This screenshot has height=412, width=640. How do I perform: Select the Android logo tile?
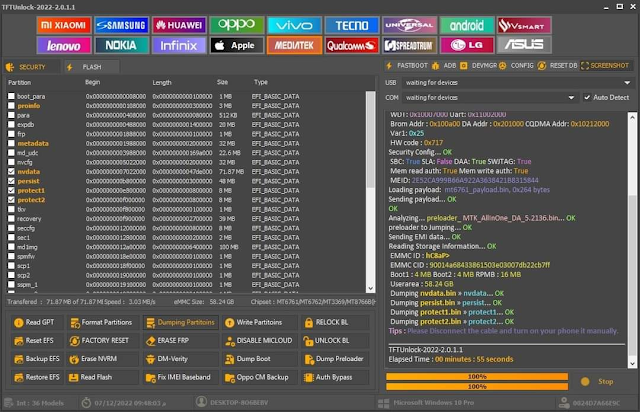click(467, 25)
